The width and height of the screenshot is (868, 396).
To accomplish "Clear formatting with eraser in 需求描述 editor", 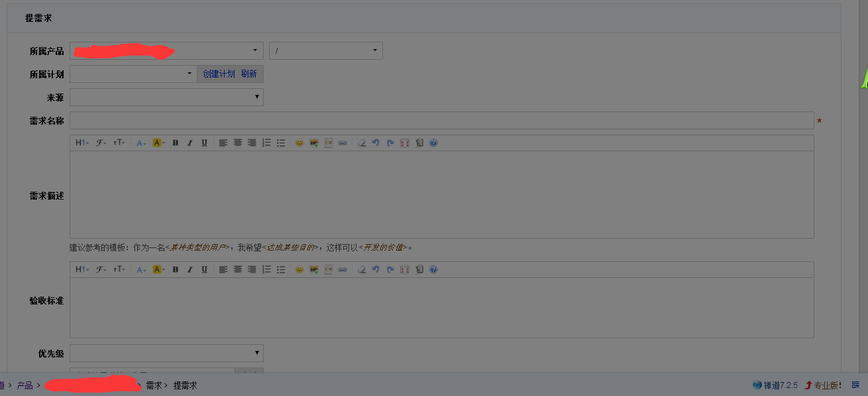I will [361, 143].
